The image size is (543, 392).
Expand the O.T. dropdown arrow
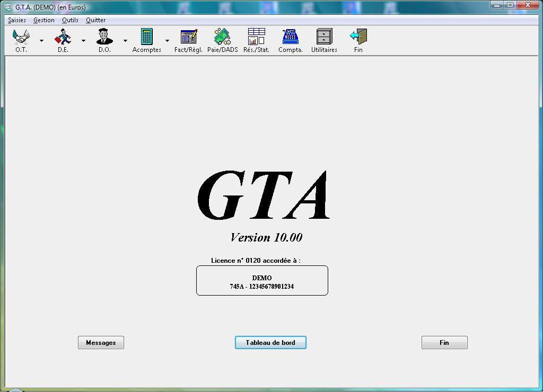coord(41,41)
